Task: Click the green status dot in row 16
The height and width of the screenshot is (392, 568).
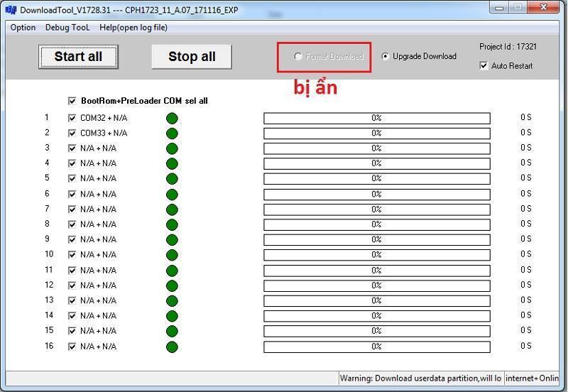Action: 172,347
